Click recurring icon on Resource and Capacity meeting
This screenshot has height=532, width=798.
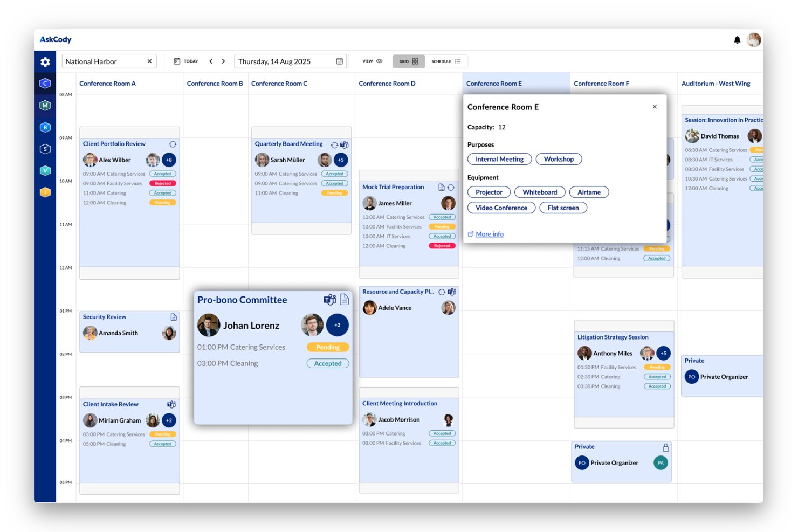[x=442, y=292]
